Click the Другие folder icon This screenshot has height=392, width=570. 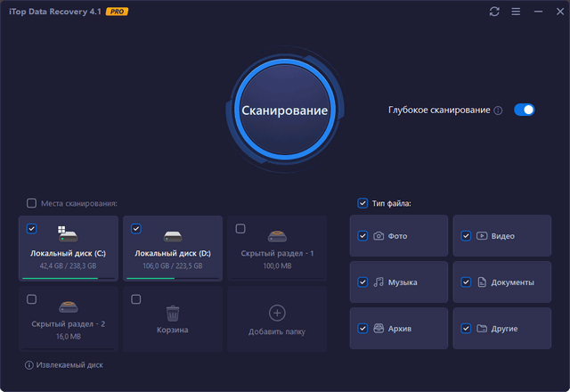tap(482, 329)
